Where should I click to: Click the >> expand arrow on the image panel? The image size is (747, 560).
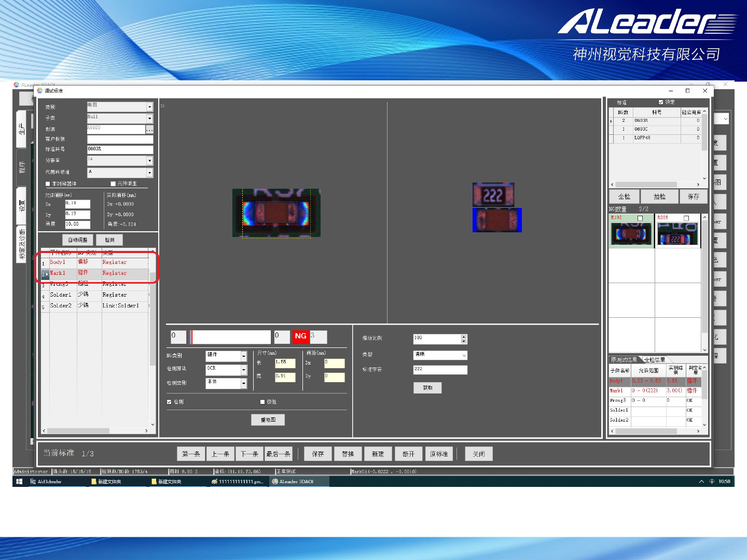(x=162, y=105)
